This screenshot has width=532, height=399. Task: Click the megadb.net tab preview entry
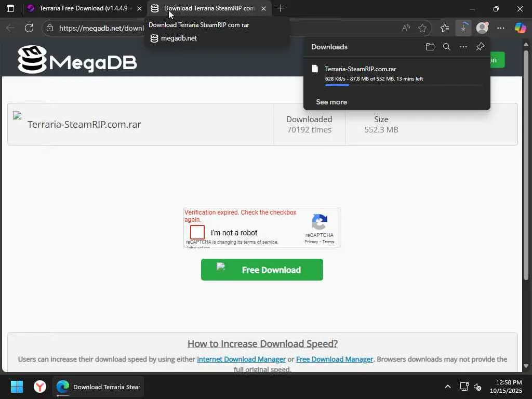coord(174,38)
